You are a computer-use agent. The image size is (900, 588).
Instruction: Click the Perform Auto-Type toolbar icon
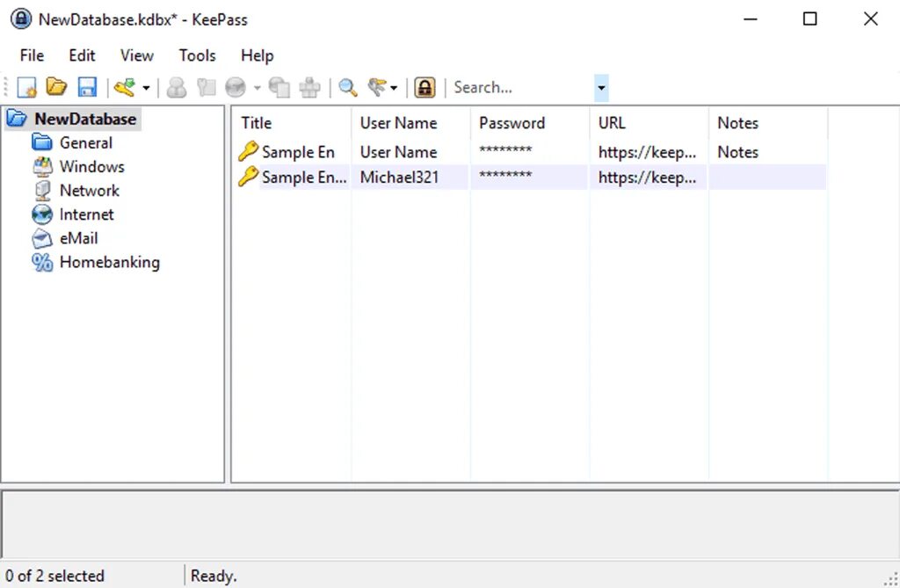click(x=310, y=87)
